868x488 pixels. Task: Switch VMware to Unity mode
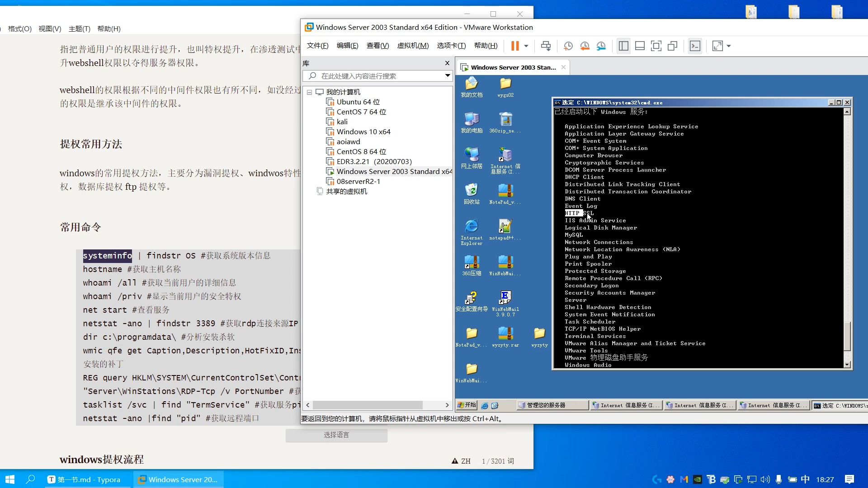(672, 46)
